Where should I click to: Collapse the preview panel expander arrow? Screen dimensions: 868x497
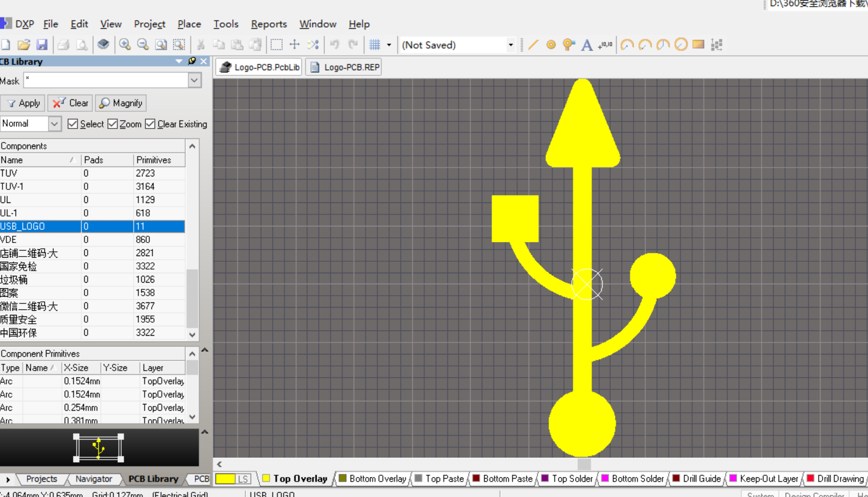tap(205, 432)
